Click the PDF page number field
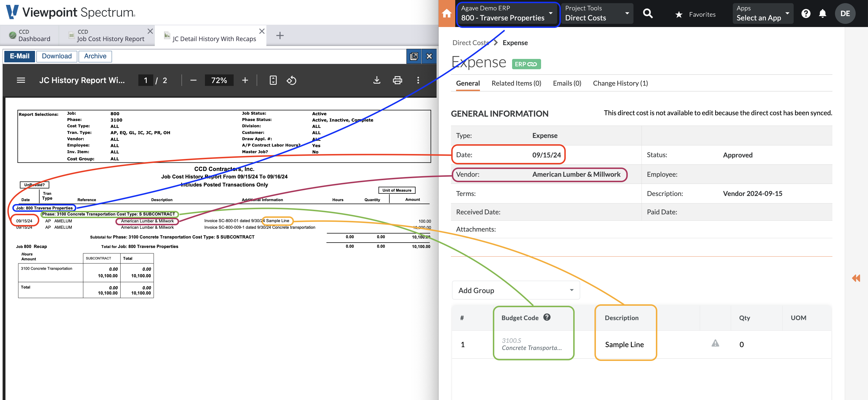 coord(146,80)
